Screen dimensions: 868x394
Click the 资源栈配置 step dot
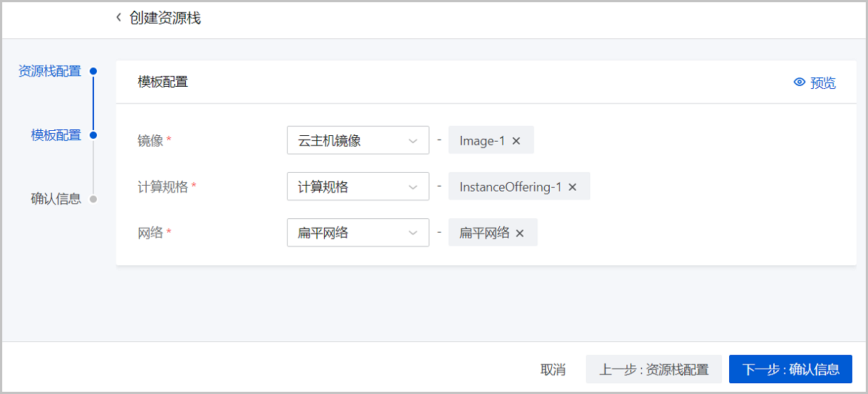93,71
